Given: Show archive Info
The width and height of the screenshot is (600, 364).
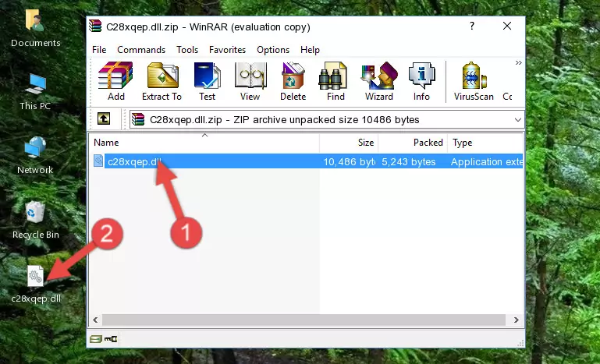Looking at the screenshot, I should [x=421, y=81].
